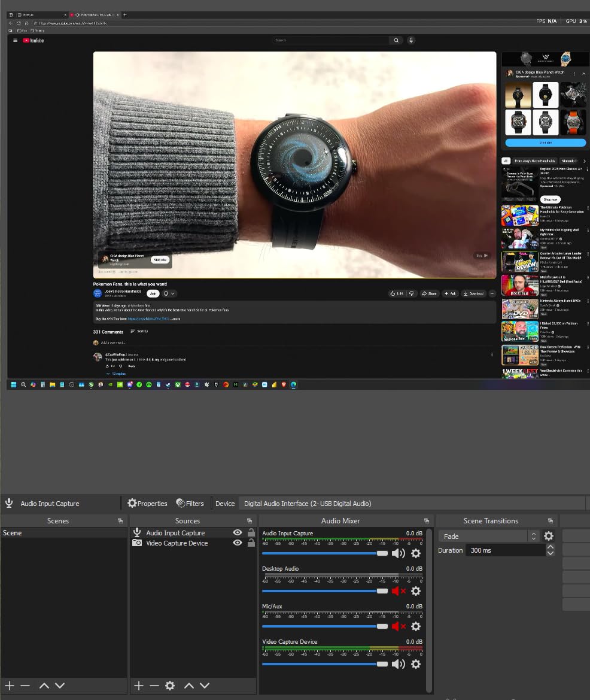
Task: Mute the Audio Input Capture channel
Action: click(x=399, y=553)
